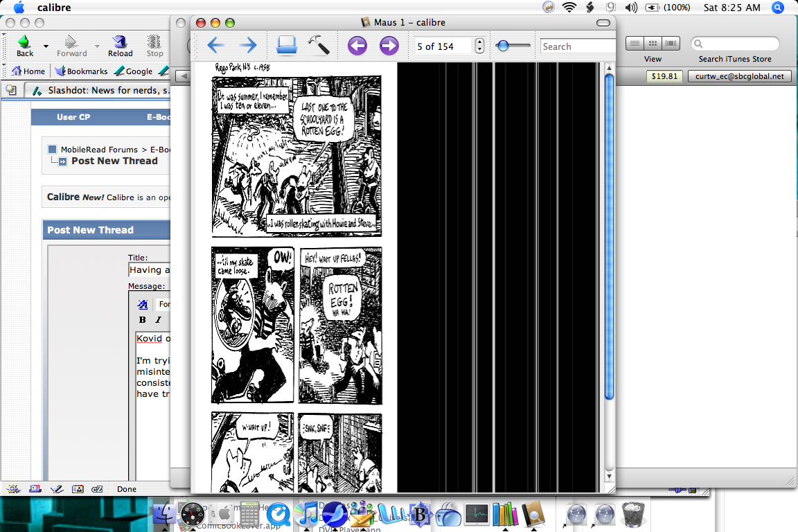Screen dimensions: 798x532
Task: Open the Trash in the Dock
Action: [633, 514]
